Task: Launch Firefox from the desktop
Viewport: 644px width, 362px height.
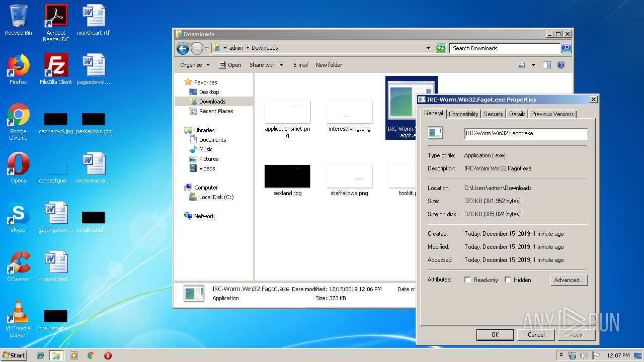Action: [x=18, y=69]
